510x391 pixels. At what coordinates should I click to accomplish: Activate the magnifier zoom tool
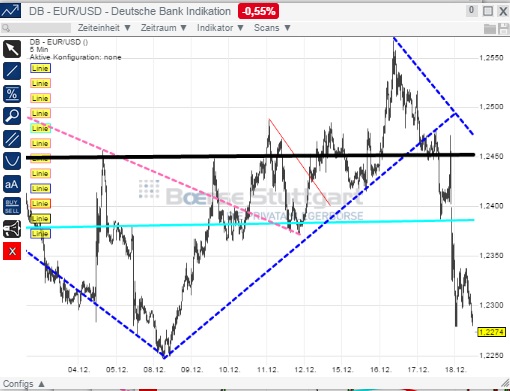[x=12, y=116]
